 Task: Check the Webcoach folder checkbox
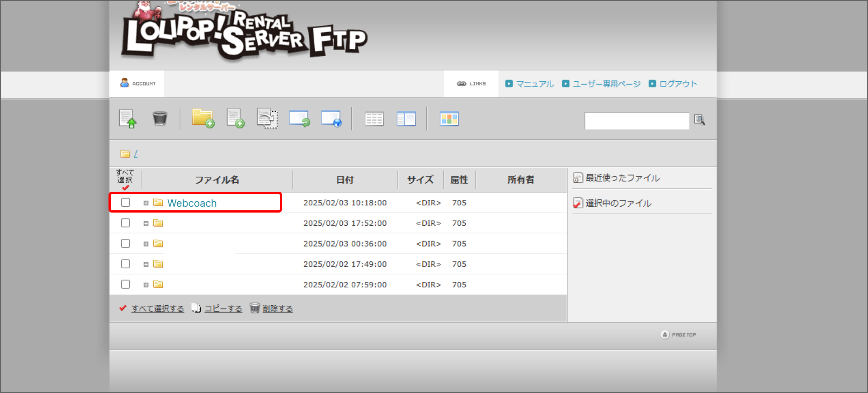click(126, 202)
